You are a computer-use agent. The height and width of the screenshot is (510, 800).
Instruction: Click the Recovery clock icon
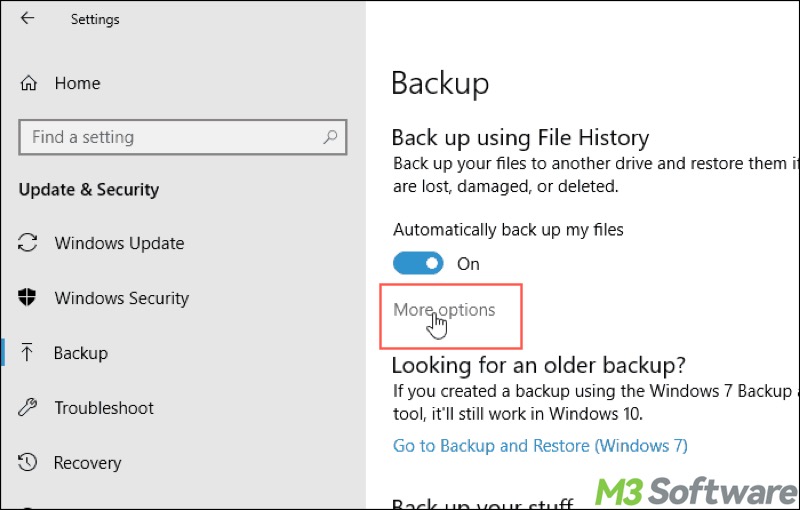point(29,463)
